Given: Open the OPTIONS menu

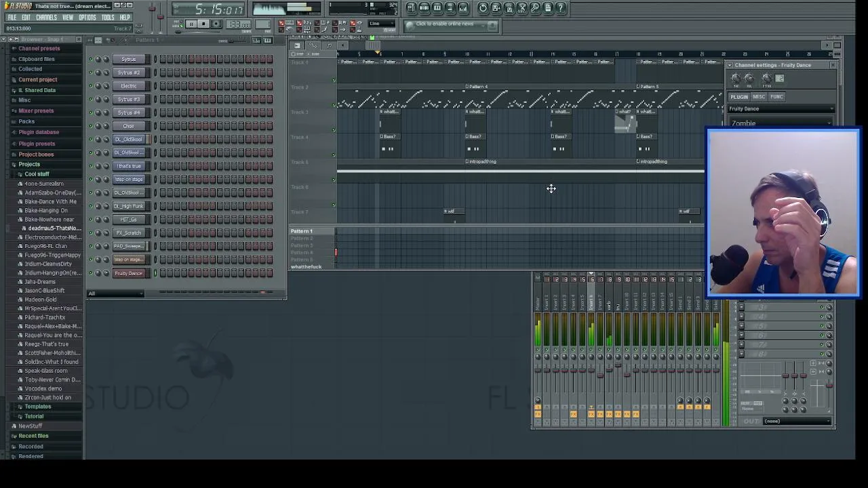Looking at the screenshot, I should coord(87,17).
